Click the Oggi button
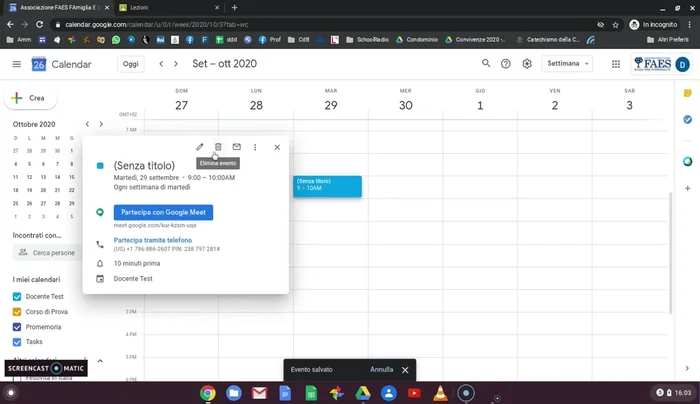Screen dimensions: 700x404 point(131,64)
